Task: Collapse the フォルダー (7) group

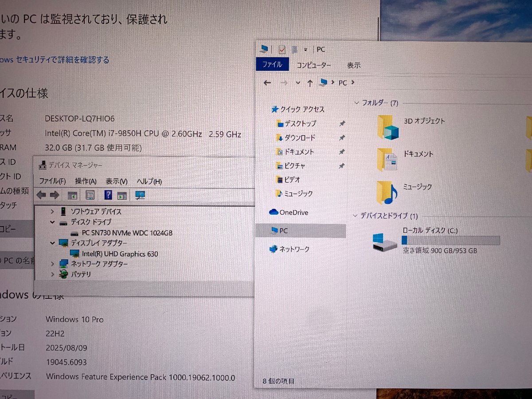Action: click(x=356, y=103)
